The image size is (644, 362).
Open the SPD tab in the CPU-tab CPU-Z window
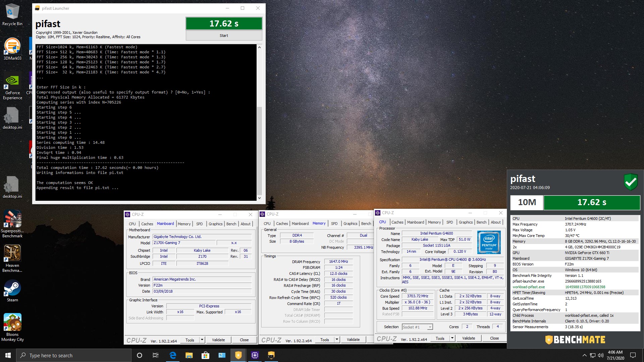(449, 222)
